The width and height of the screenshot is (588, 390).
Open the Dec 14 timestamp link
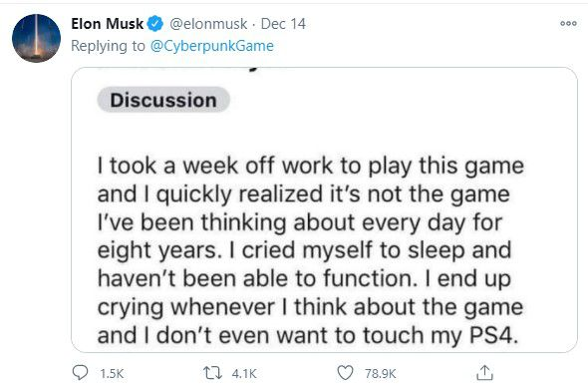(x=283, y=24)
